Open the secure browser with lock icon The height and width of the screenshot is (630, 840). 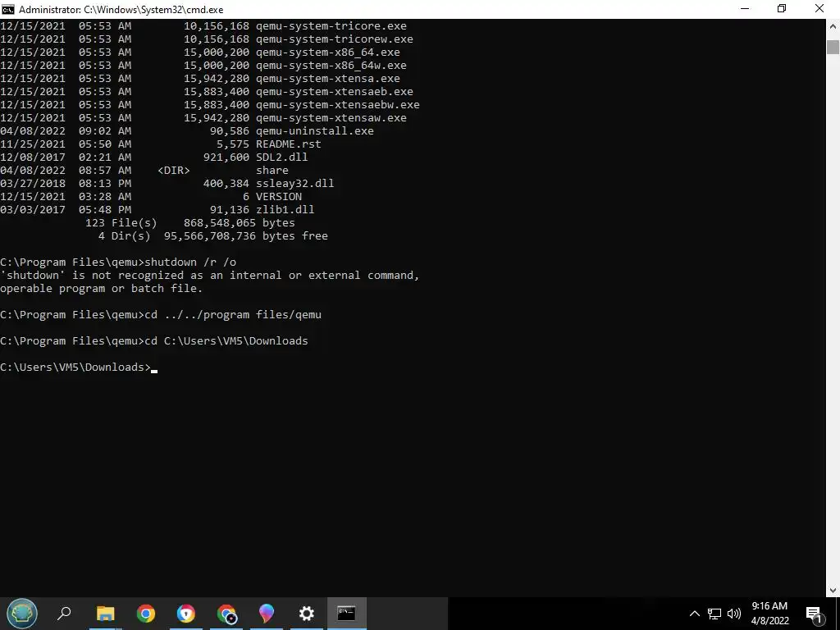coord(186,614)
